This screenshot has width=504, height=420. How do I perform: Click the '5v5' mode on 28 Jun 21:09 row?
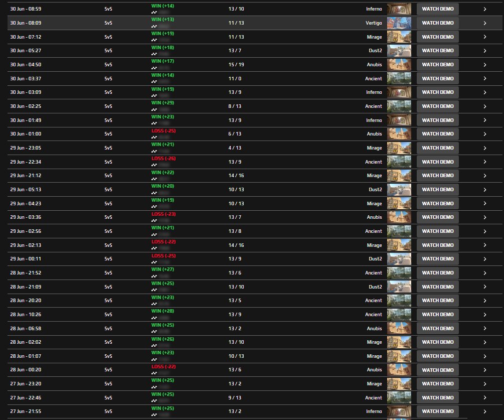[x=108, y=287]
